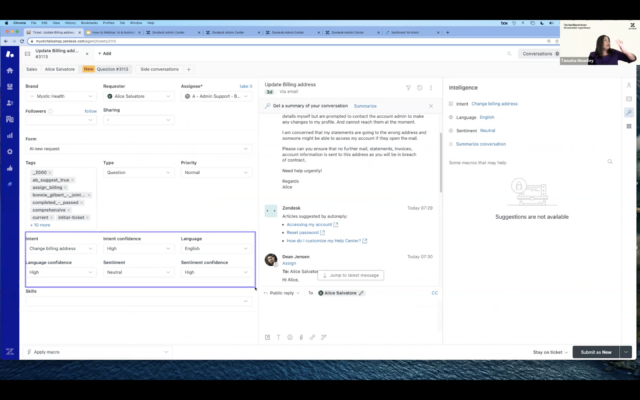640x400 pixels.
Task: Open Intent confidence dropdown
Action: coord(139,248)
